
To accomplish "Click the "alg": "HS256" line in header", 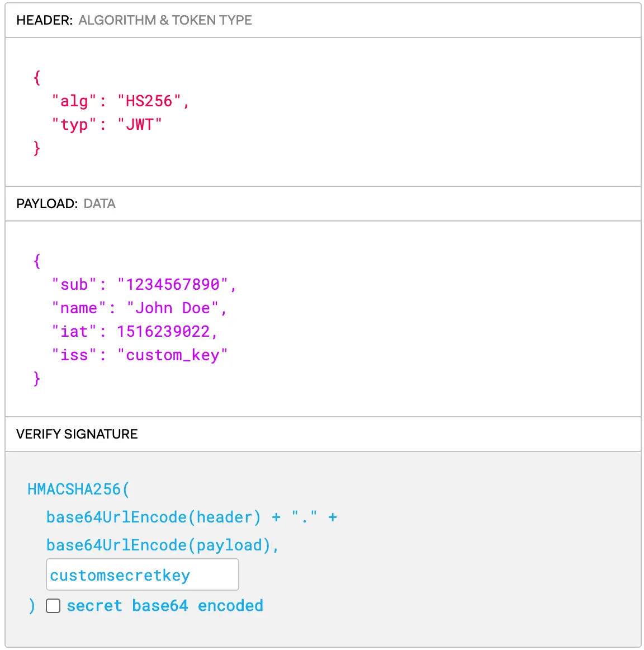I will coord(120,101).
